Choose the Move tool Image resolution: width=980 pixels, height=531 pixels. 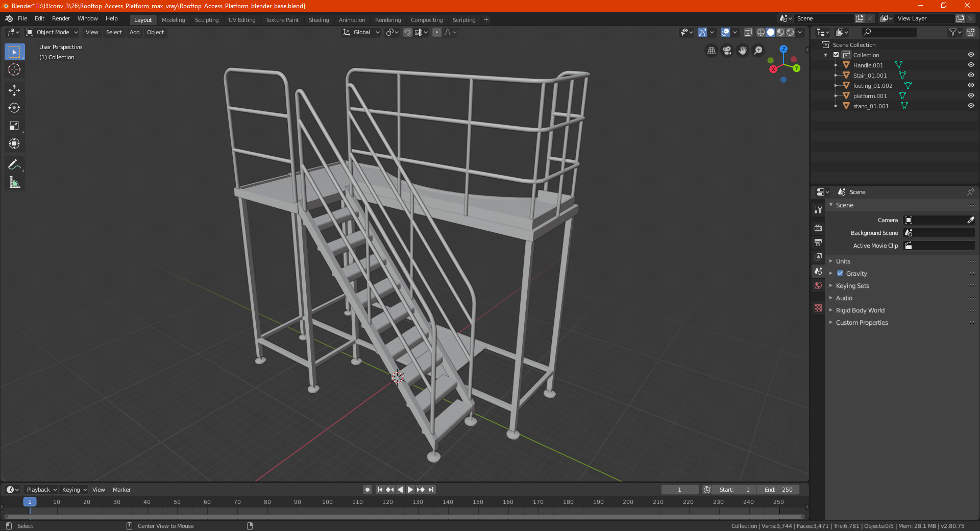(x=14, y=90)
